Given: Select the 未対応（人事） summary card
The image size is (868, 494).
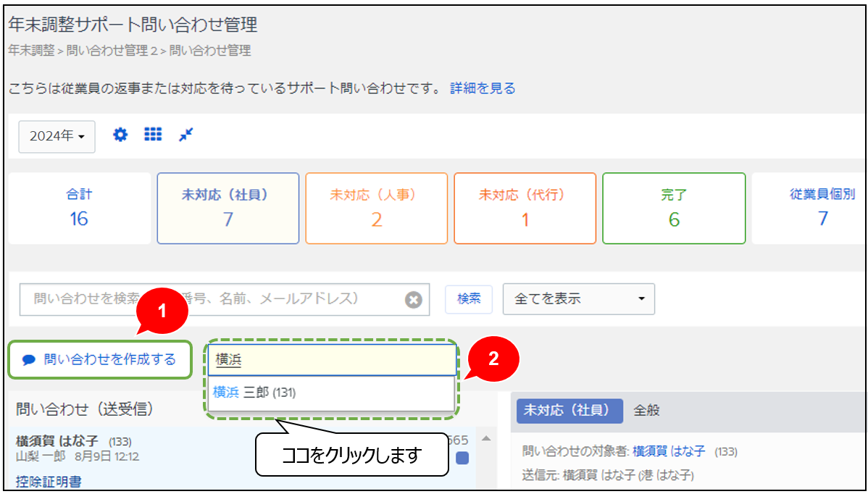Looking at the screenshot, I should (376, 208).
